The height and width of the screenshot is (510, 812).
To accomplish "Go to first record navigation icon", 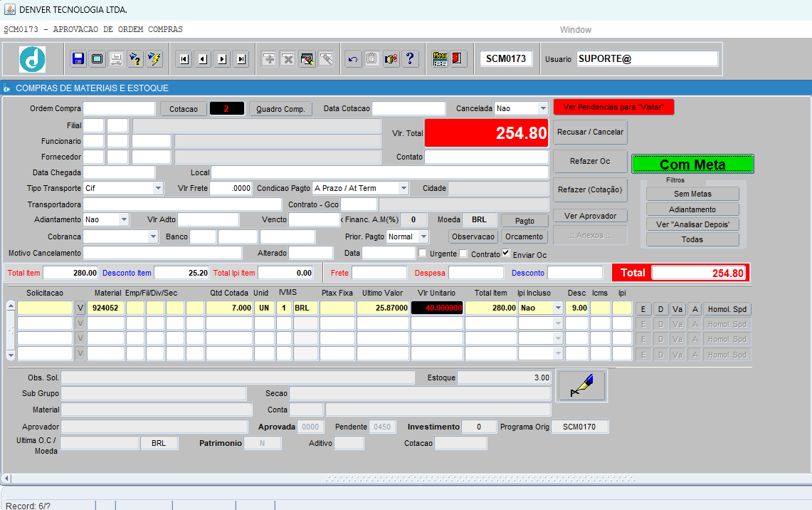I will coord(184,59).
